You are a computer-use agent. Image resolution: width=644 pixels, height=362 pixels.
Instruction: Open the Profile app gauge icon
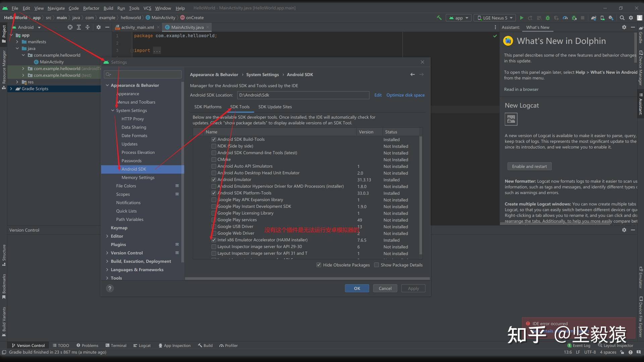coord(565,18)
